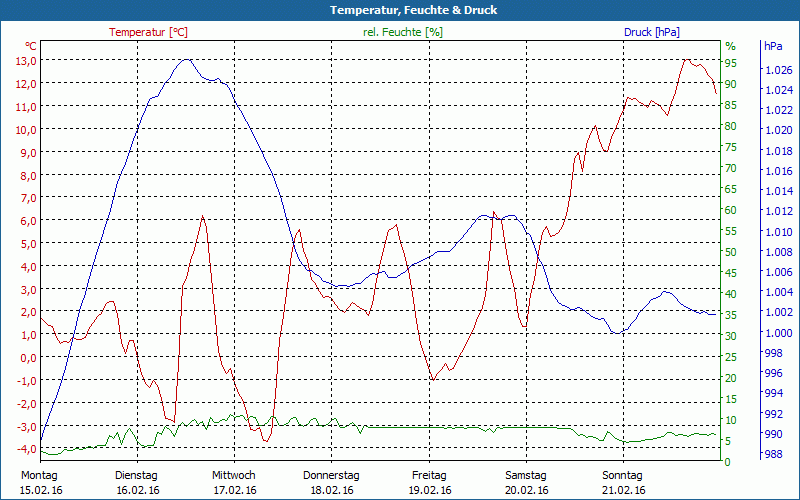Select the Dienstag 16.02.16 date label
800x500 pixels.
(137, 482)
